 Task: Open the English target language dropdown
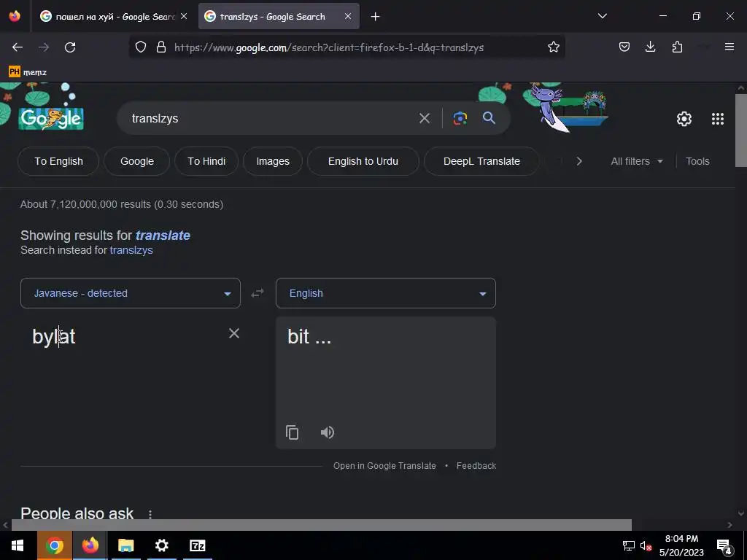click(386, 293)
